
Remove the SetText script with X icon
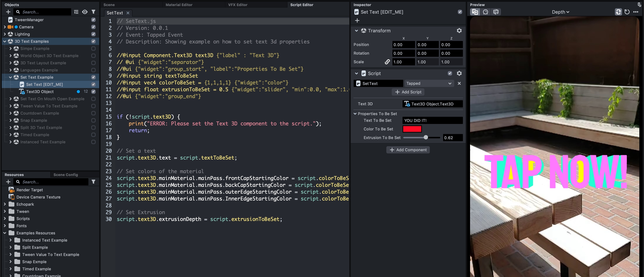tap(459, 84)
